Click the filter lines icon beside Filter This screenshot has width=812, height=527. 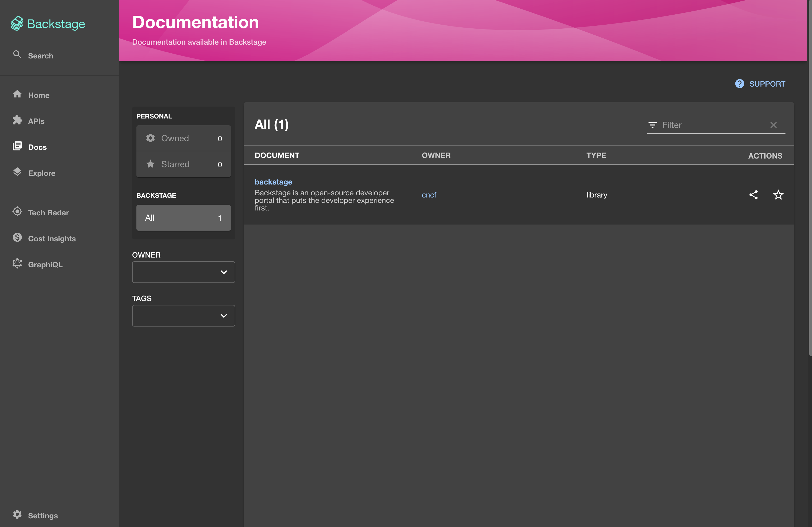point(652,125)
